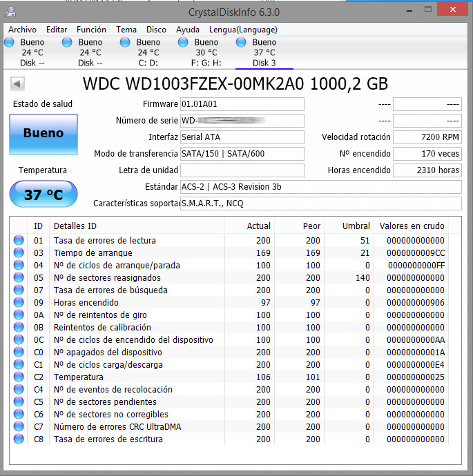
Task: Open the Función menu
Action: (91, 30)
